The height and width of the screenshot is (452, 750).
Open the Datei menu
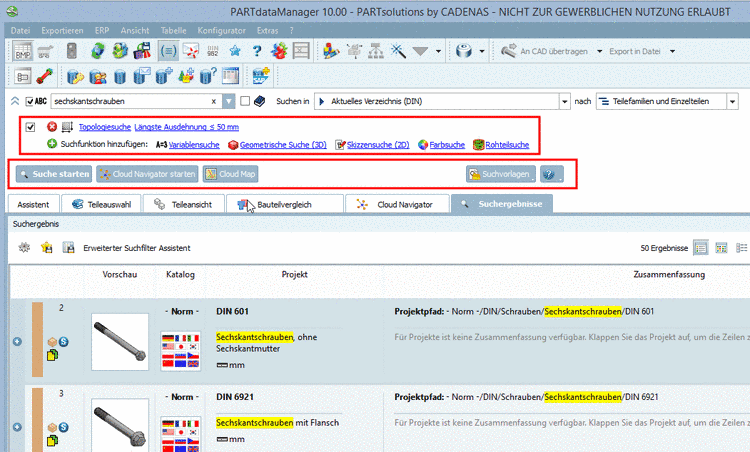(20, 31)
